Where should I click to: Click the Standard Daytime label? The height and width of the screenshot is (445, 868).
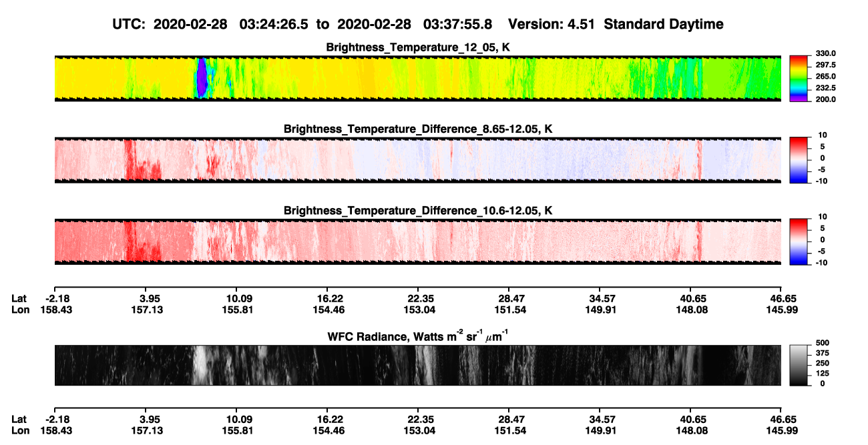(x=663, y=25)
